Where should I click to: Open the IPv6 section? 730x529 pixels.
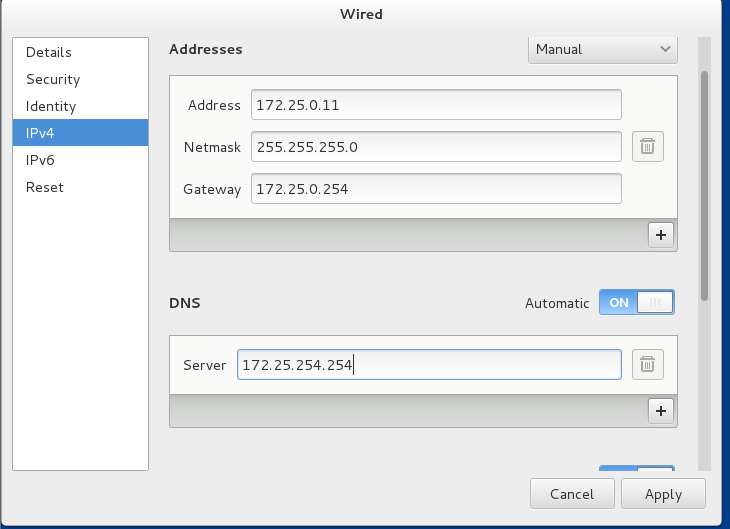(x=81, y=160)
